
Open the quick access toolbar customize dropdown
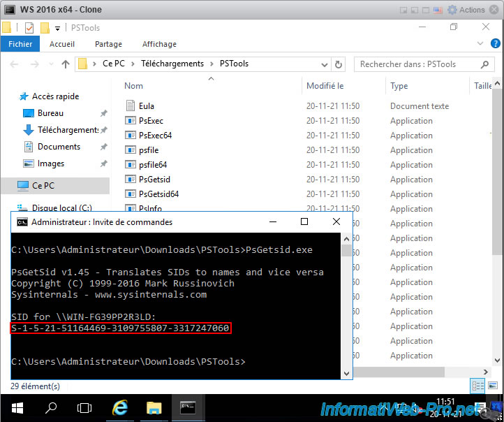pos(57,28)
